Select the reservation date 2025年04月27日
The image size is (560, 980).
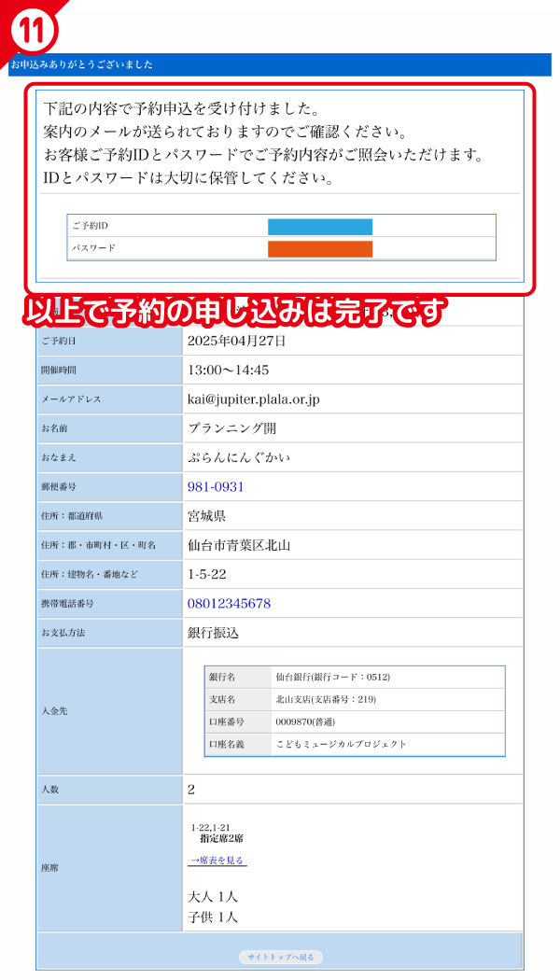(x=236, y=341)
